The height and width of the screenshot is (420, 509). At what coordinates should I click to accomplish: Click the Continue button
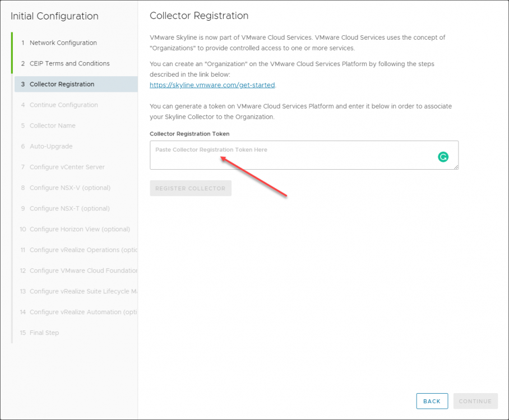tap(475, 401)
